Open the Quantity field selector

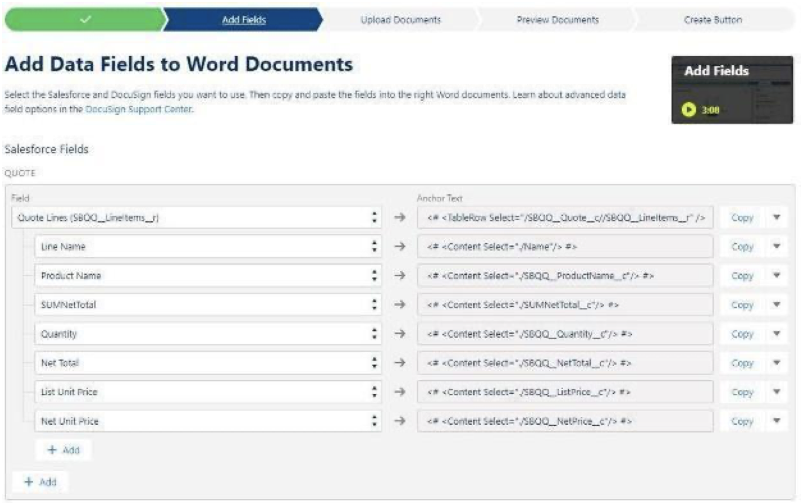click(x=208, y=334)
